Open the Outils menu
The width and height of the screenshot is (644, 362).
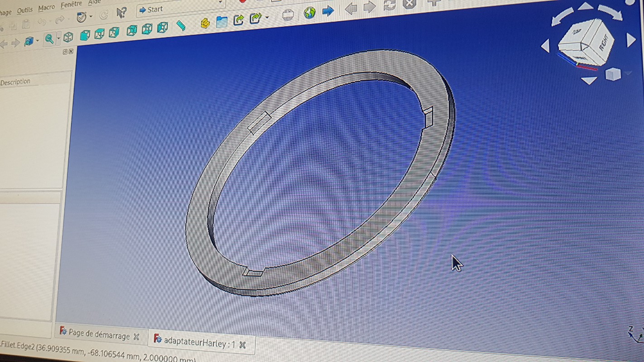(x=25, y=10)
